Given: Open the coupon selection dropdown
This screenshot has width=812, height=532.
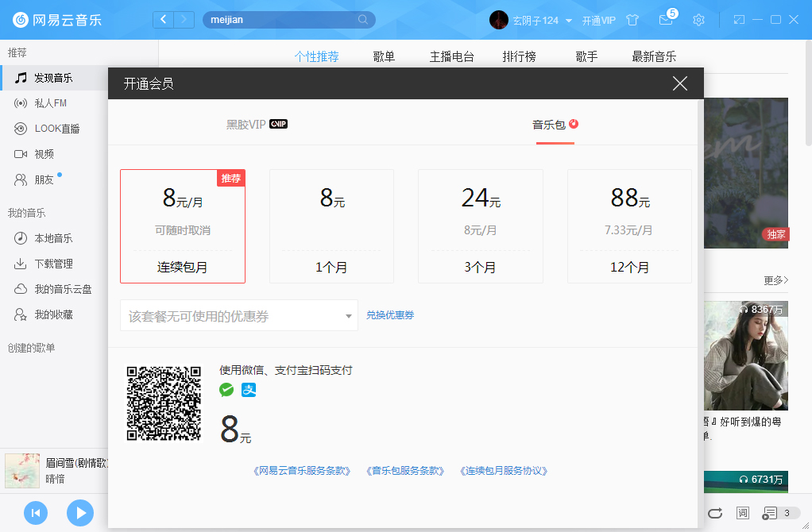Looking at the screenshot, I should click(238, 315).
